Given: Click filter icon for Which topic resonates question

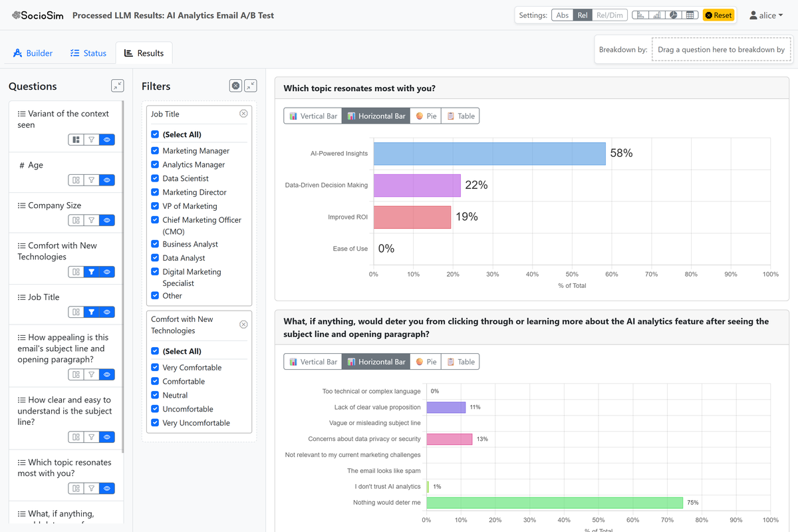Looking at the screenshot, I should pyautogui.click(x=91, y=488).
